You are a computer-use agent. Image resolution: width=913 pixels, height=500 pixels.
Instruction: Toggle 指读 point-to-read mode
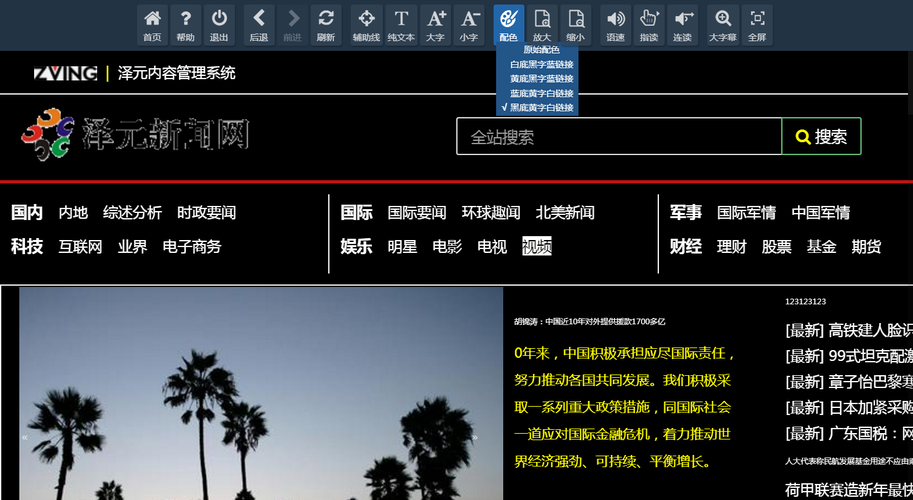(649, 25)
